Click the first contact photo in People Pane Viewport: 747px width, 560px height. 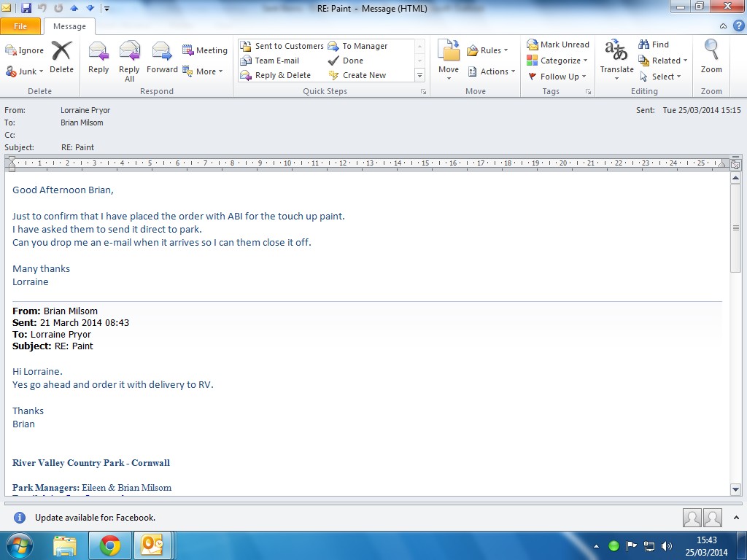coord(692,518)
